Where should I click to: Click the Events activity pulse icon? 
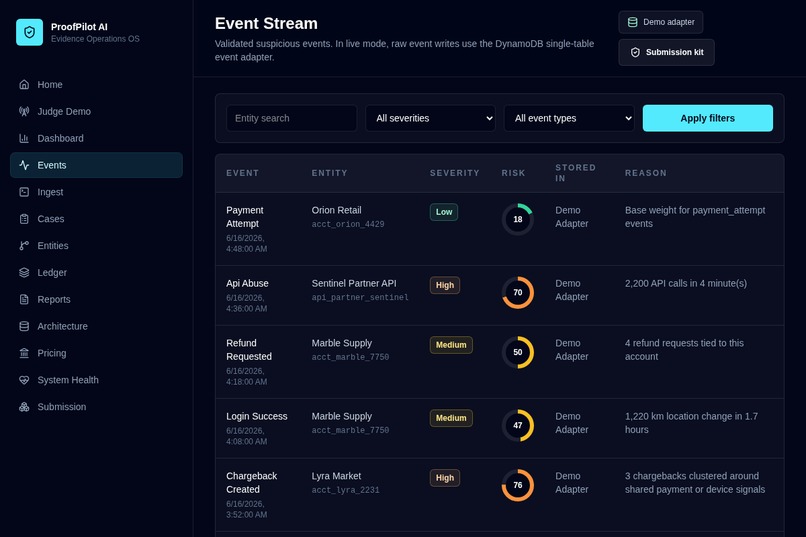[x=24, y=165]
